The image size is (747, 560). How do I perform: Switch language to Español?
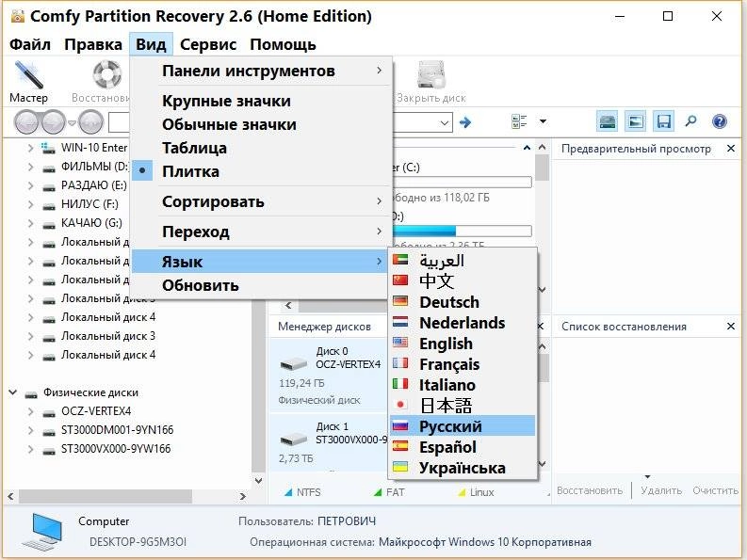tap(463, 447)
